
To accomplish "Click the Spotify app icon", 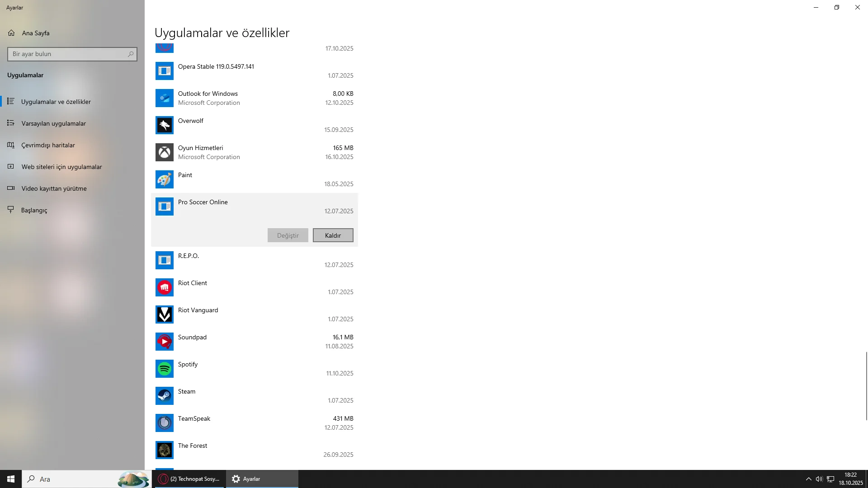I will pos(164,369).
